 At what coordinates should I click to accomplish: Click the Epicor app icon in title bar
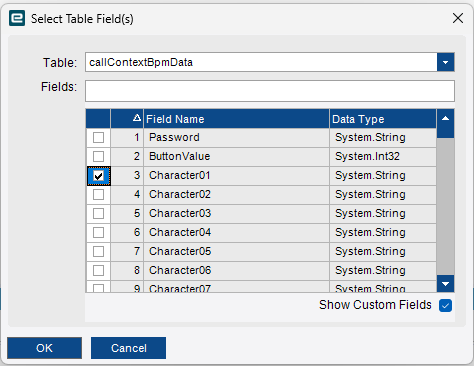(x=17, y=18)
